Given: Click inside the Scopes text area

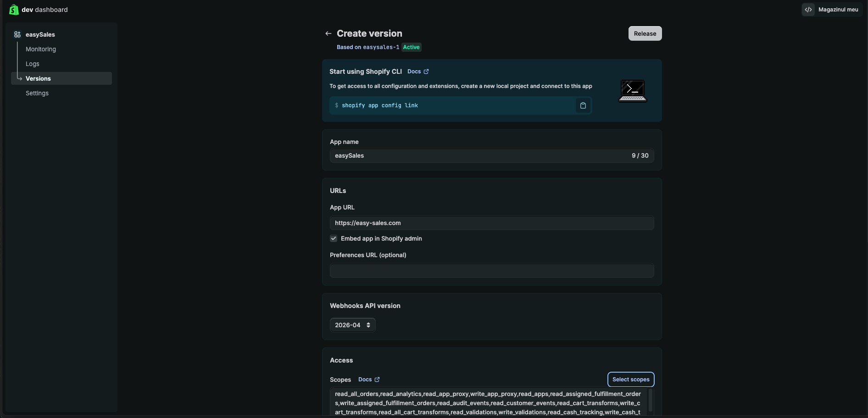Looking at the screenshot, I should coord(488,402).
